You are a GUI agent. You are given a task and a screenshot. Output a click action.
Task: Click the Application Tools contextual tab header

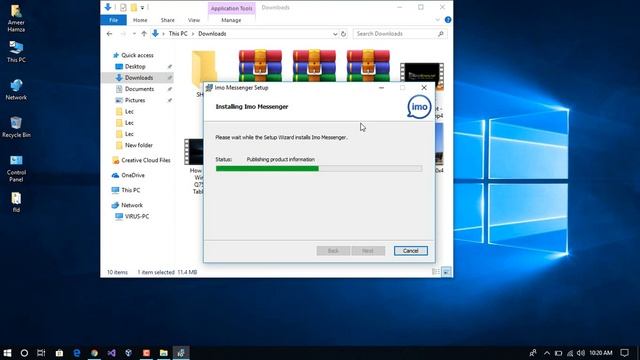click(231, 8)
